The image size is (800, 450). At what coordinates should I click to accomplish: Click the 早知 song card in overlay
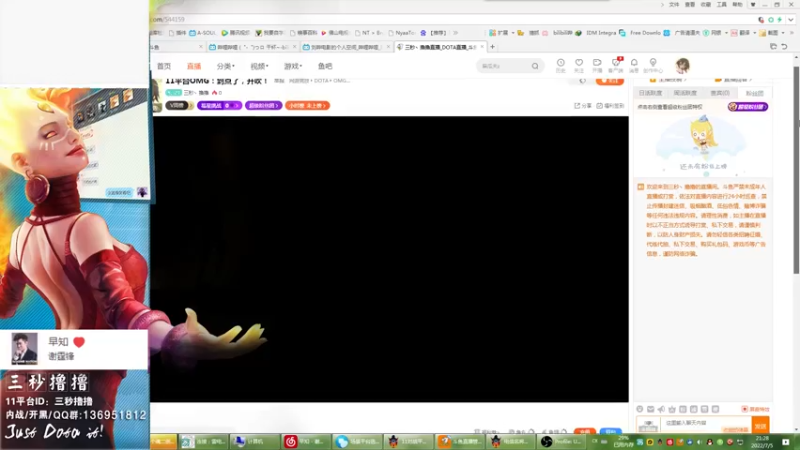(x=73, y=349)
